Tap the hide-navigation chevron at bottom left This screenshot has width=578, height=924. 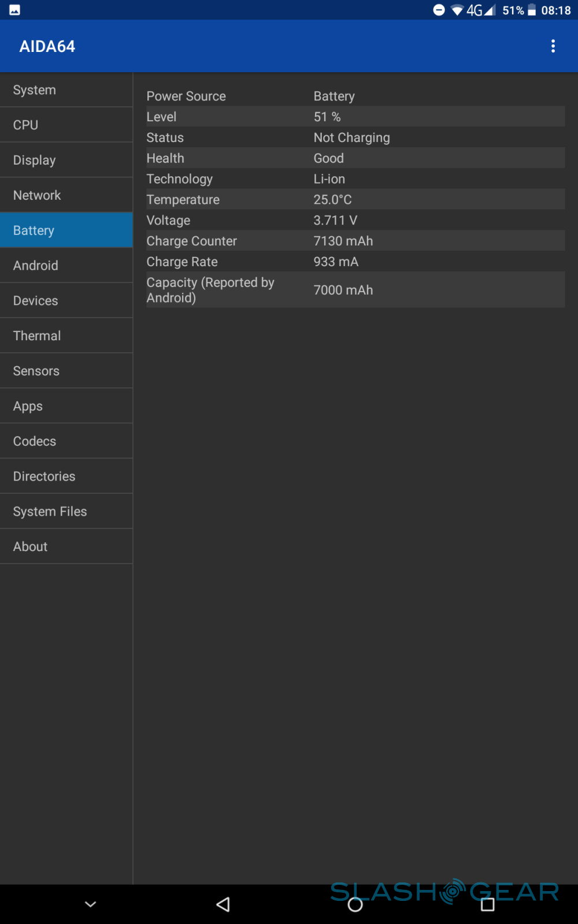point(91,904)
